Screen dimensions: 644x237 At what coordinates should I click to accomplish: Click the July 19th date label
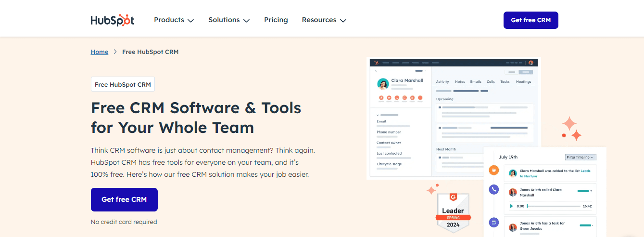click(508, 157)
